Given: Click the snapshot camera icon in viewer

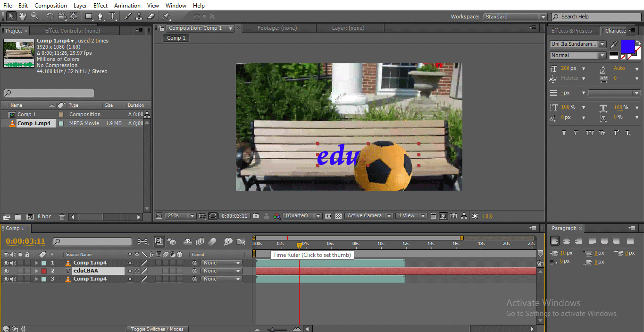Looking at the screenshot, I should click(x=256, y=216).
